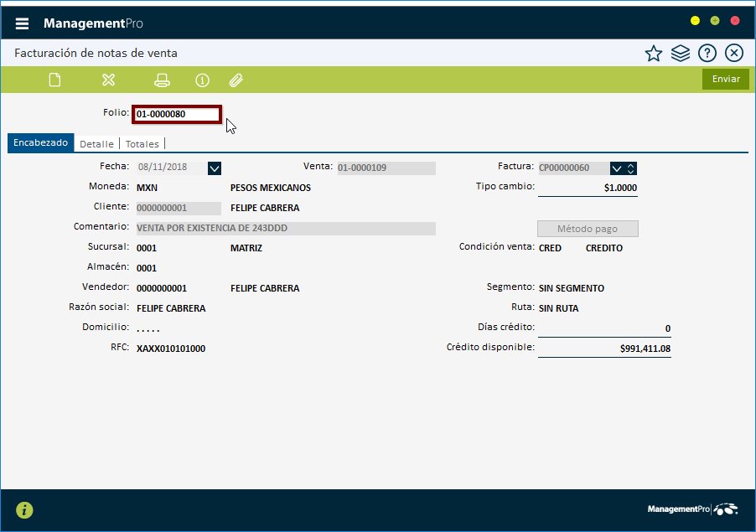
Task: Click the green window control dot
Action: pyautogui.click(x=715, y=21)
